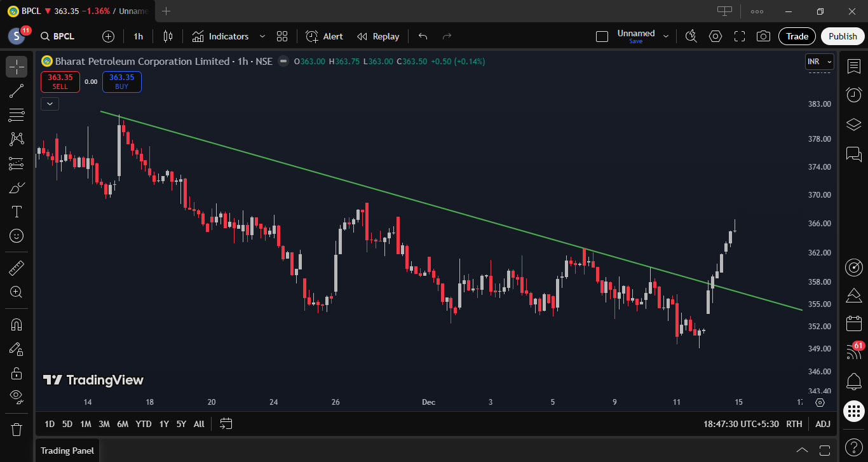Open the help center question icon
The image size is (868, 462).
coord(854,446)
